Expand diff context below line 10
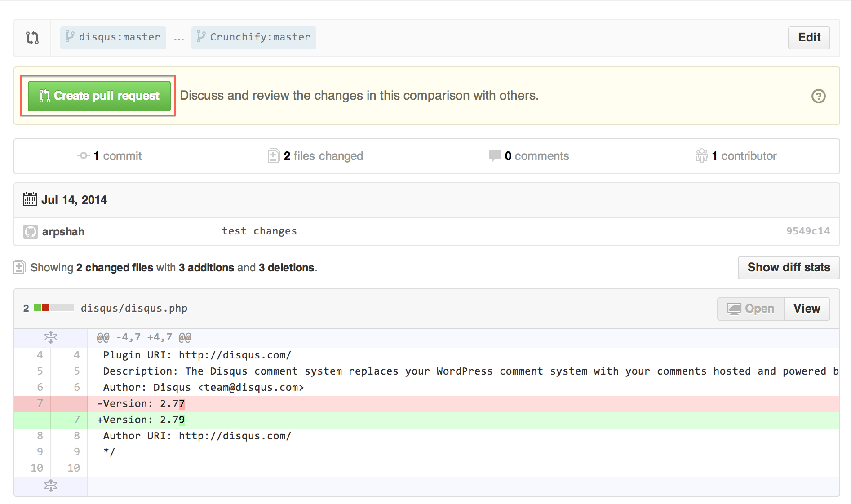 [51, 486]
